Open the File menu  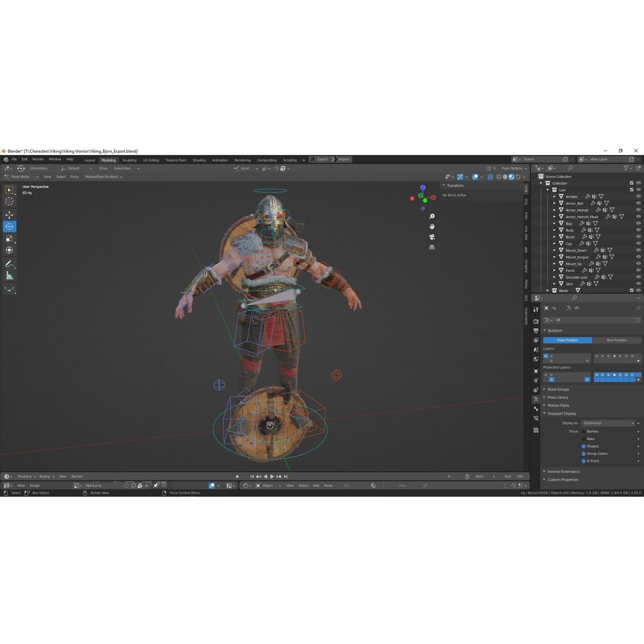(x=14, y=159)
